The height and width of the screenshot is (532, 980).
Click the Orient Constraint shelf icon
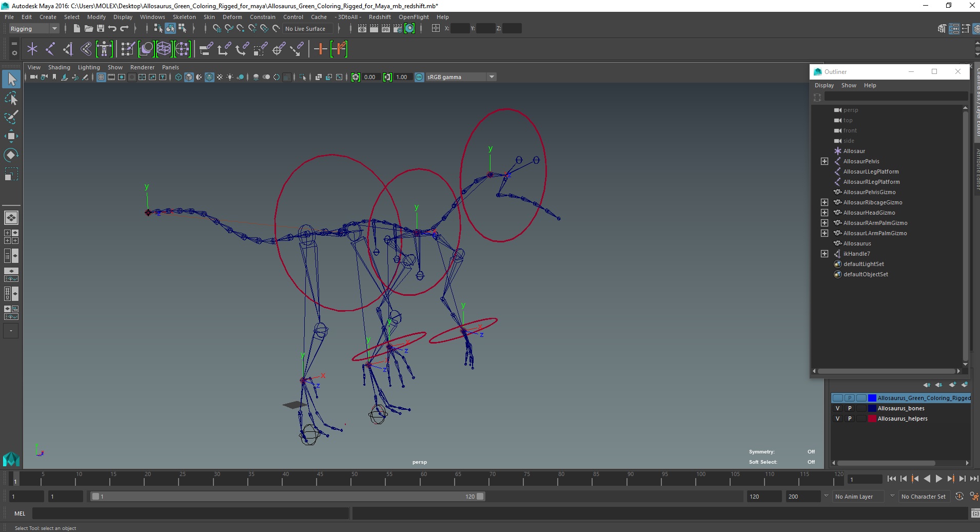(x=242, y=49)
